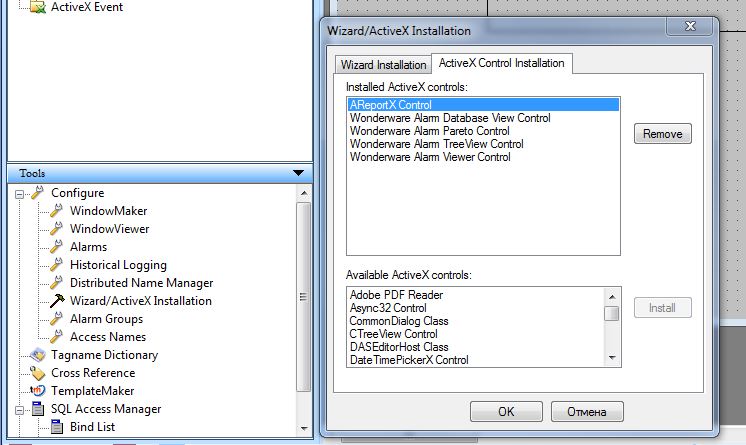Click the Alarms configuration icon
Image resolution: width=746 pixels, height=445 pixels.
tap(57, 247)
